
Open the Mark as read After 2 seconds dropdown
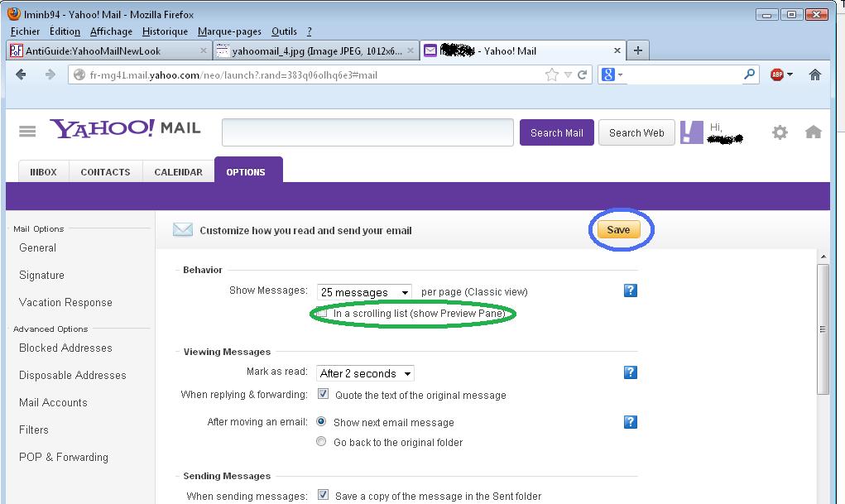coord(365,373)
